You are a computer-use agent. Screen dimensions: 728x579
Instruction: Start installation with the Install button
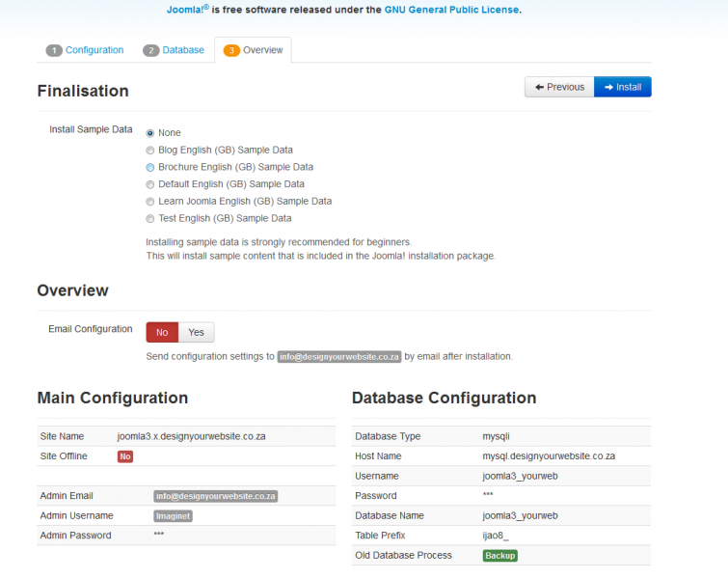pos(623,87)
